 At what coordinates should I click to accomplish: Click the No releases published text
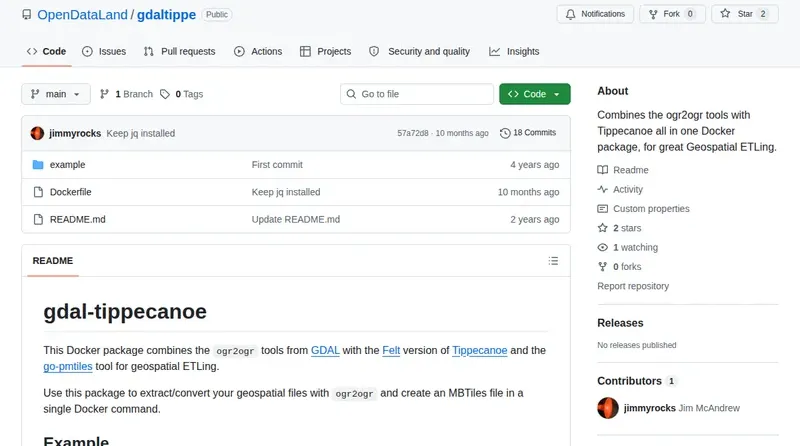pyautogui.click(x=637, y=345)
